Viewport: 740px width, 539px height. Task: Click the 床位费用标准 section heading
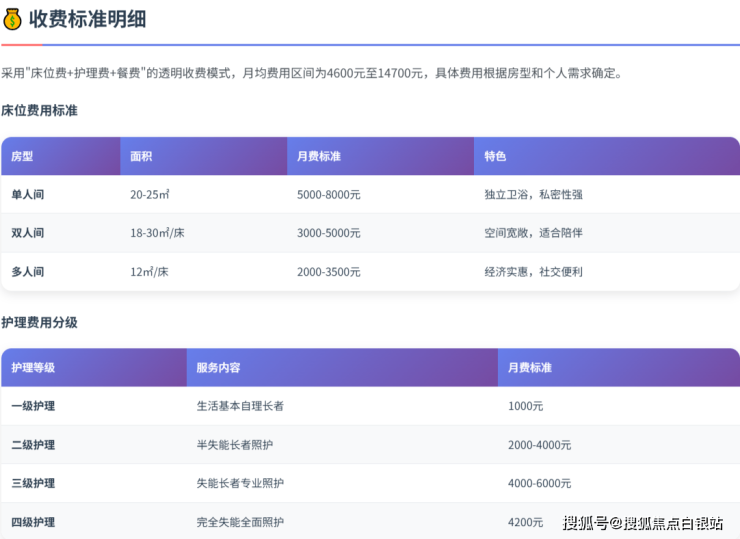(39, 110)
